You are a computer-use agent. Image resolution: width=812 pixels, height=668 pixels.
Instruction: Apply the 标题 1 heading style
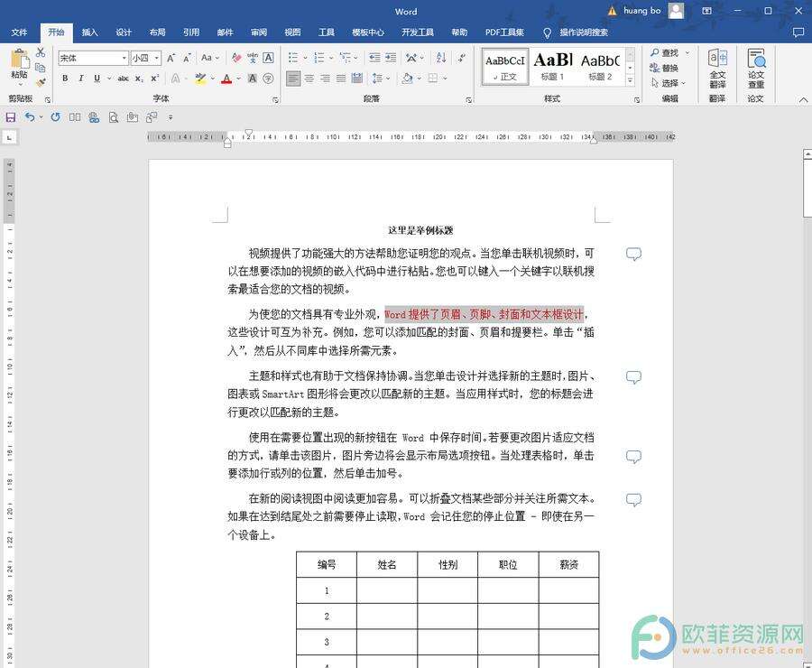552,66
